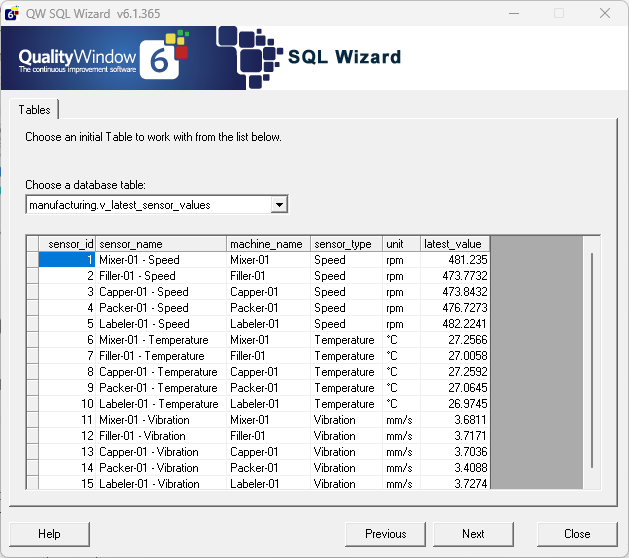
Task: Click the machine_name column header
Action: pos(268,244)
